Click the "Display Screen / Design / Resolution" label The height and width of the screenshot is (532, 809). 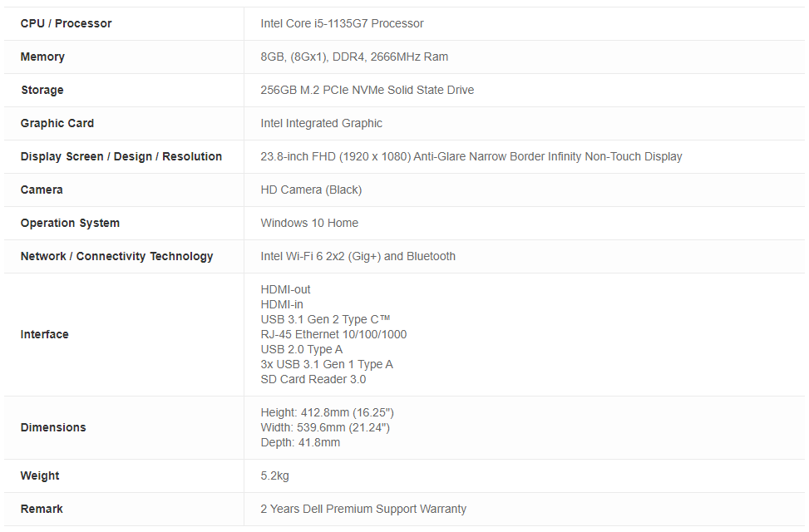[121, 156]
